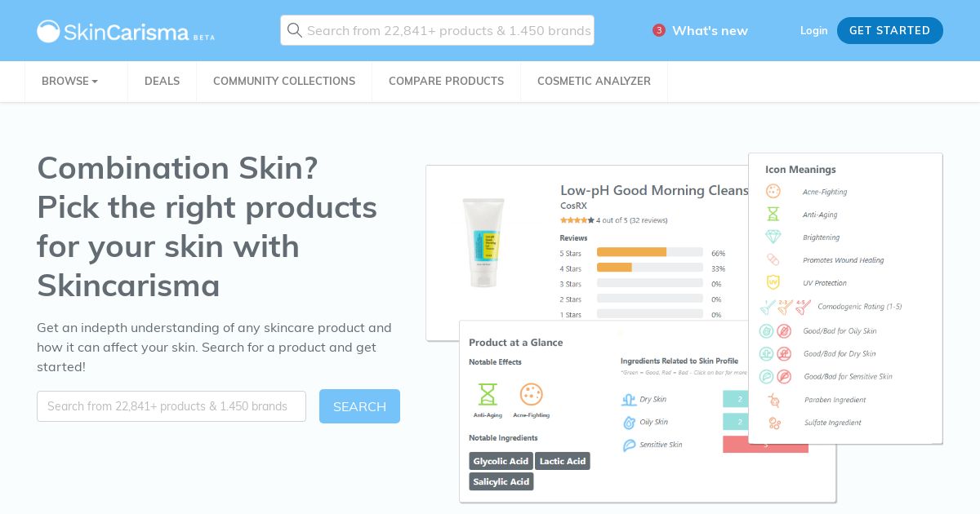Click the SEARCH button below the headline
The width and height of the screenshot is (980, 514).
click(x=359, y=406)
